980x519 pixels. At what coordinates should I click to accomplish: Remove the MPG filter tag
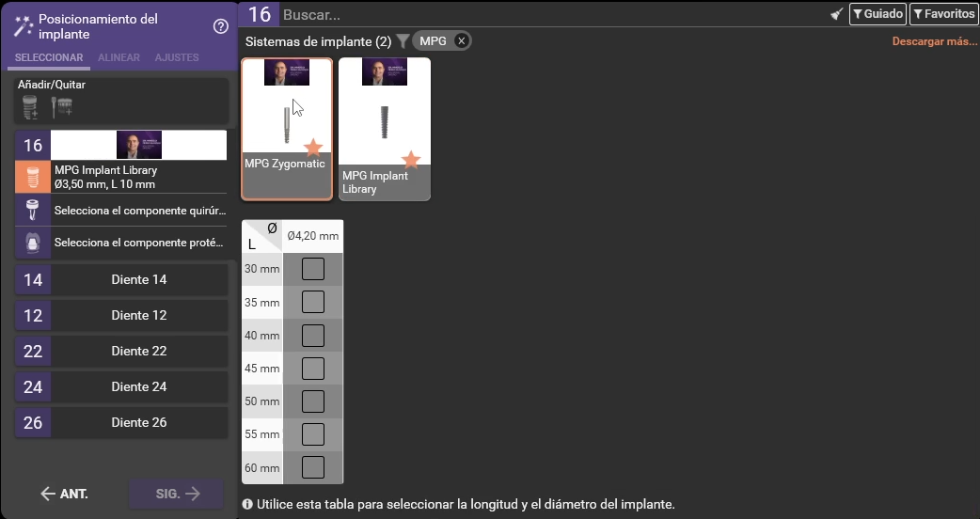pos(461,40)
